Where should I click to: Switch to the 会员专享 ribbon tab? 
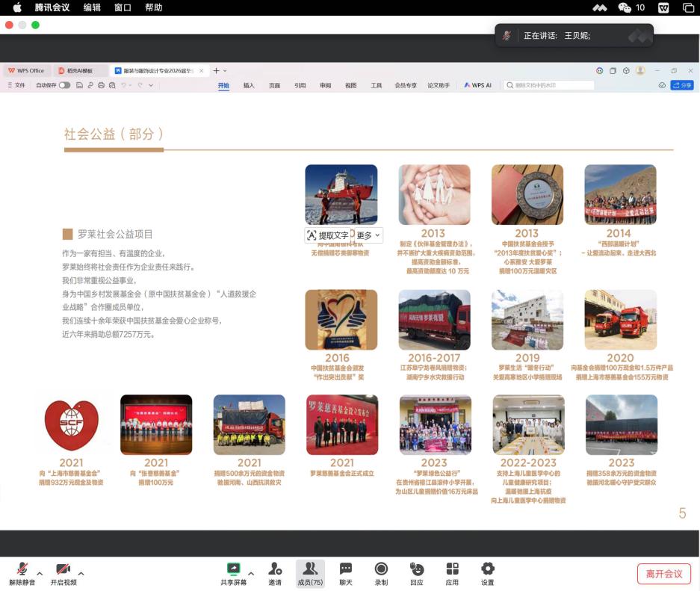[x=406, y=85]
